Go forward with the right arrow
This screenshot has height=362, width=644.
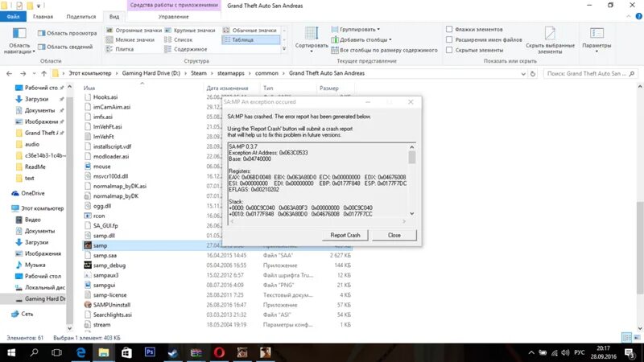point(23,73)
